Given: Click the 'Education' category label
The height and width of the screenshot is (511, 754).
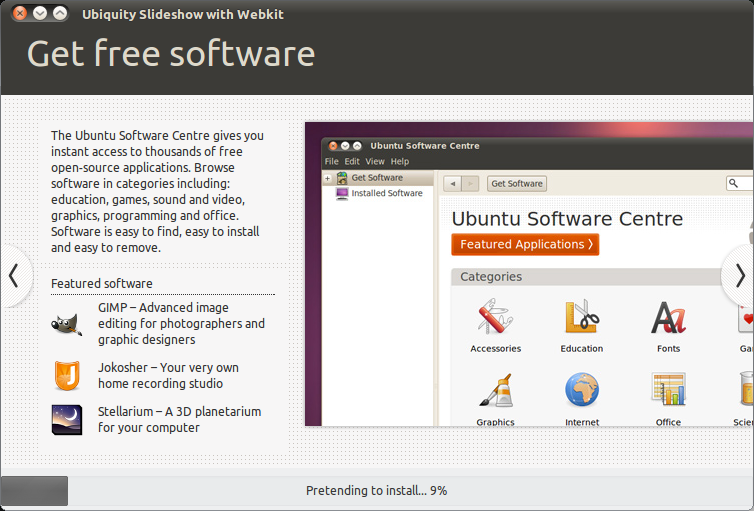Looking at the screenshot, I should 581,349.
